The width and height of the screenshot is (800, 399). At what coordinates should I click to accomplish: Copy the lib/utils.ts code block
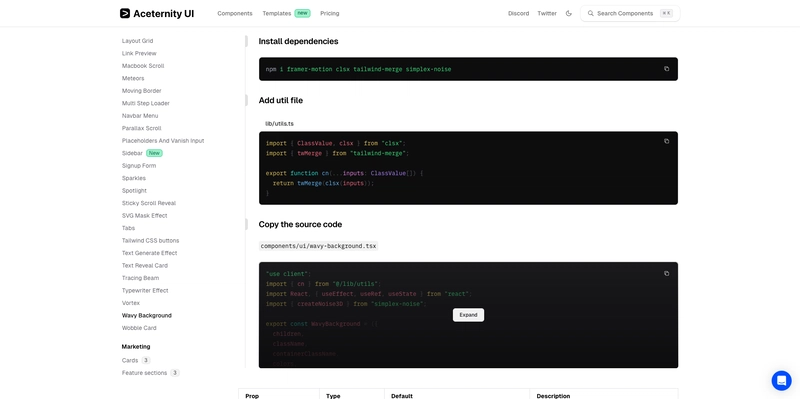tap(666, 141)
